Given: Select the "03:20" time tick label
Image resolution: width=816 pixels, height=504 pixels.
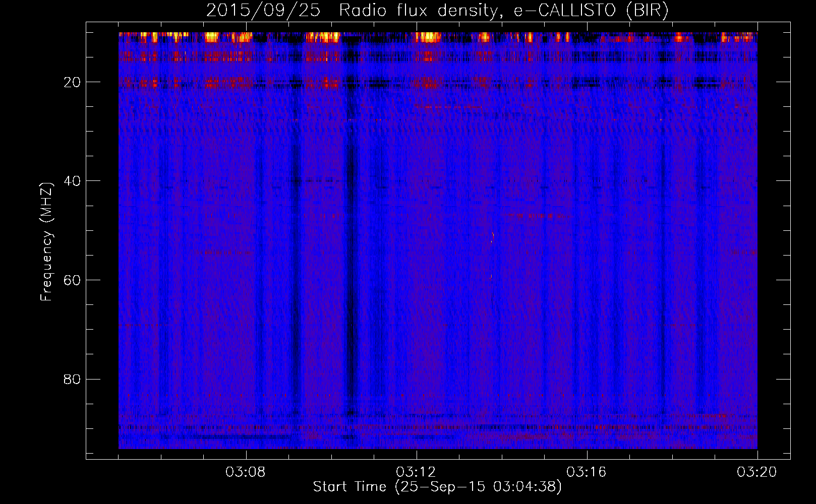Looking at the screenshot, I should (x=757, y=472).
